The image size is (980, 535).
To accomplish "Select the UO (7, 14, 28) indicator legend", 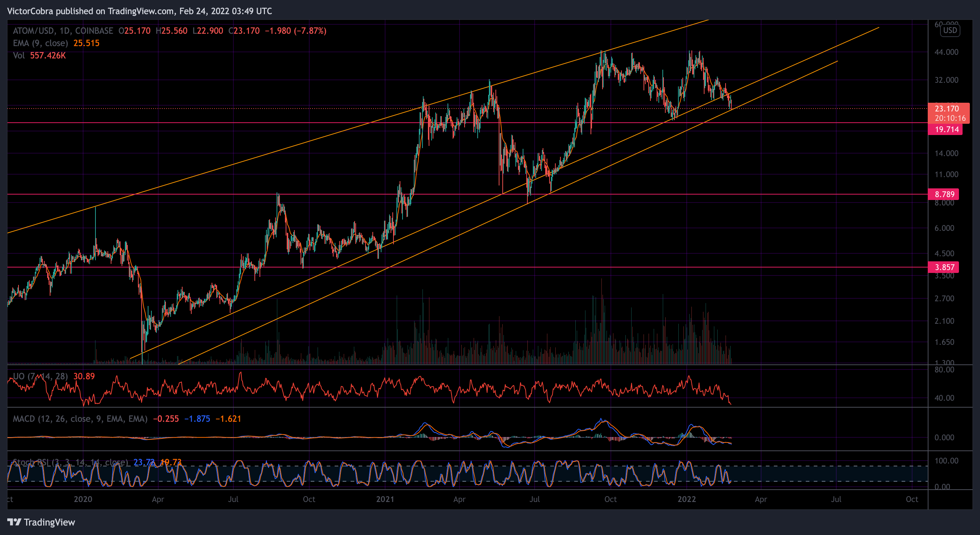I will [40, 376].
